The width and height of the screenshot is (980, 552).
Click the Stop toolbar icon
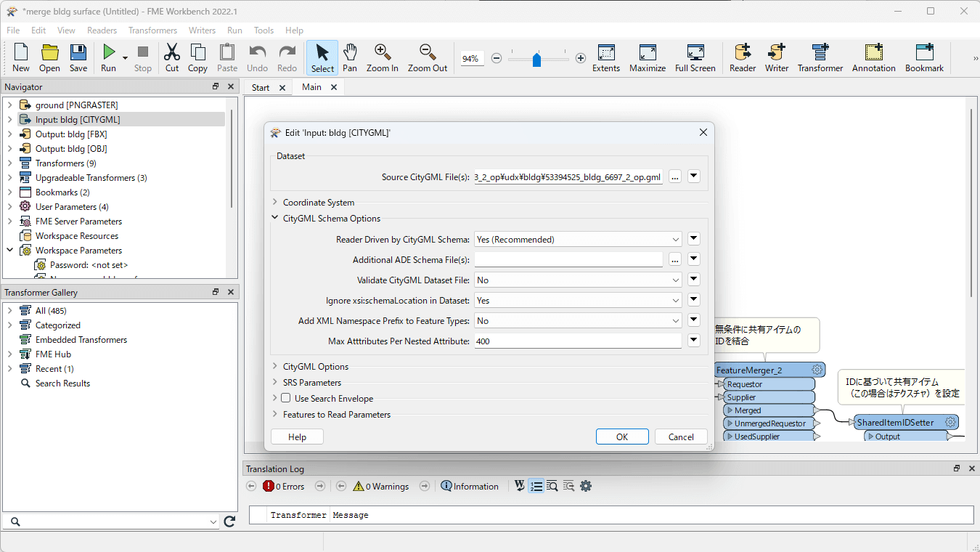pyautogui.click(x=143, y=52)
